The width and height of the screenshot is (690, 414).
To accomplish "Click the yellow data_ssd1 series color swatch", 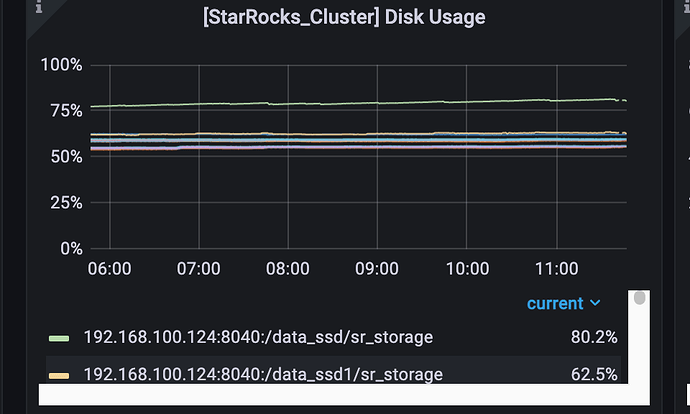I will tap(59, 376).
